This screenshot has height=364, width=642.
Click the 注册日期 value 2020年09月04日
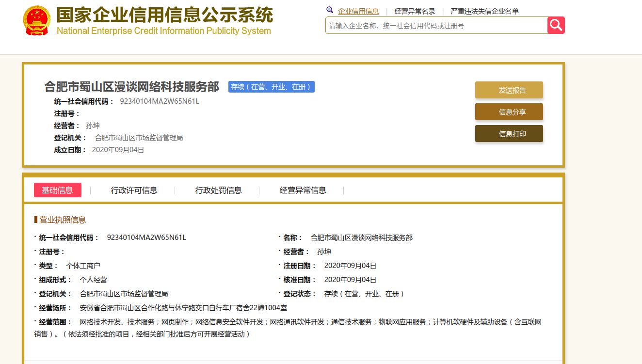pos(350,266)
